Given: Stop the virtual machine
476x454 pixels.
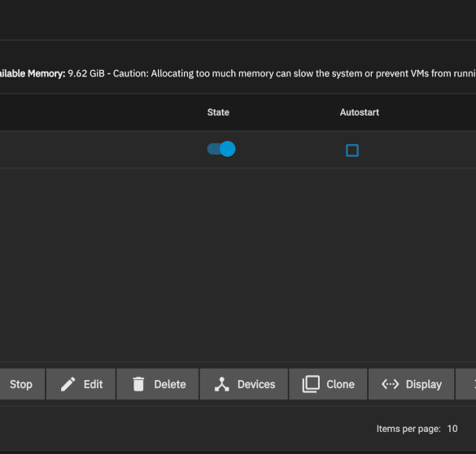Looking at the screenshot, I should coord(22,384).
